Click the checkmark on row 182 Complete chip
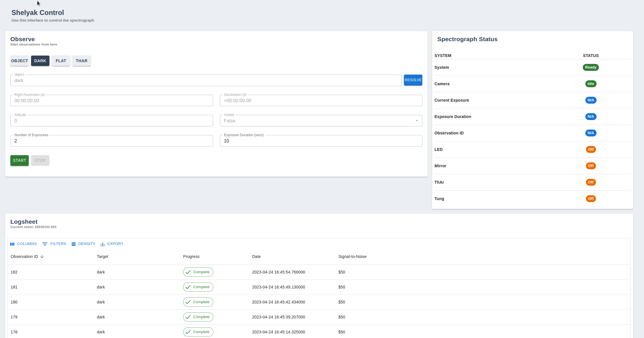This screenshot has height=338, width=644. coord(188,272)
